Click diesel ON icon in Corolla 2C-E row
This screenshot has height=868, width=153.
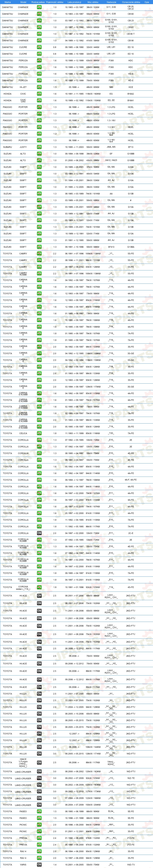[x=40, y=533]
